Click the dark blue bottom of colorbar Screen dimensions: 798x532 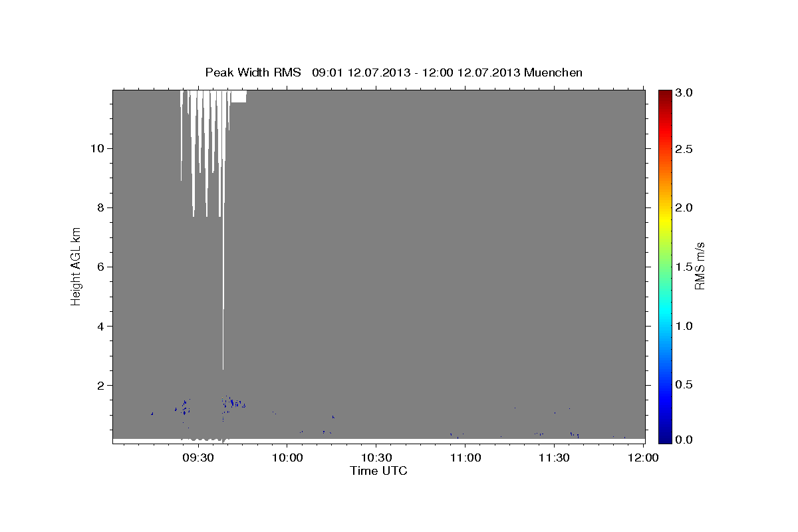(665, 438)
